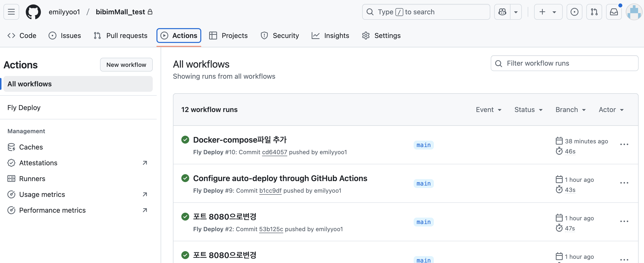Click the Runners server icon
This screenshot has height=263, width=644.
11,179
